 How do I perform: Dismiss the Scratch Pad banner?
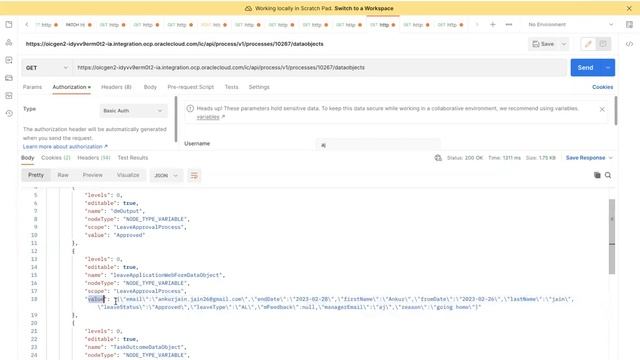pos(629,8)
